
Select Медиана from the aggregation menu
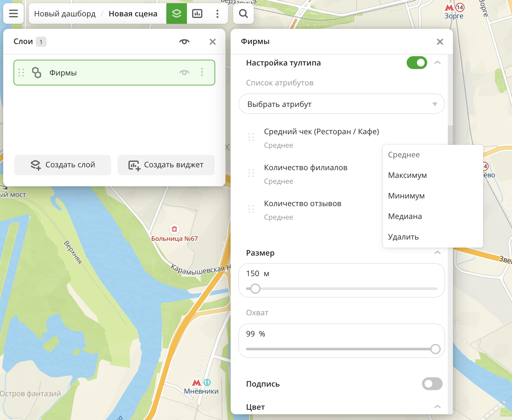pos(405,216)
